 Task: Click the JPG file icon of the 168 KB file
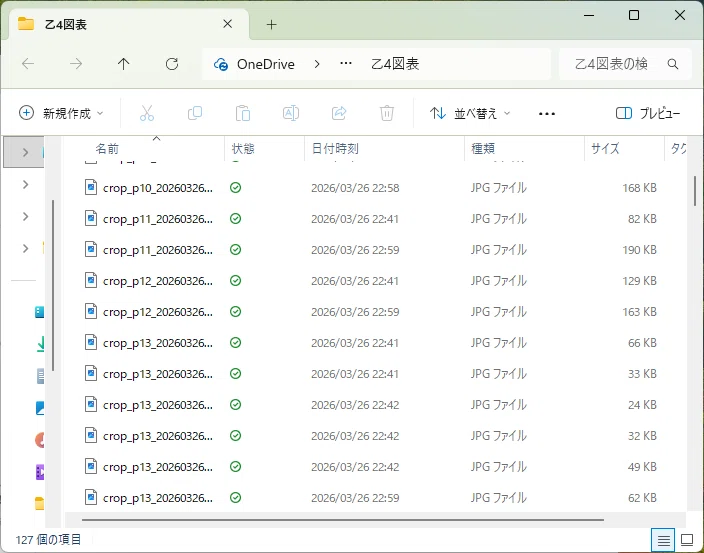point(91,187)
